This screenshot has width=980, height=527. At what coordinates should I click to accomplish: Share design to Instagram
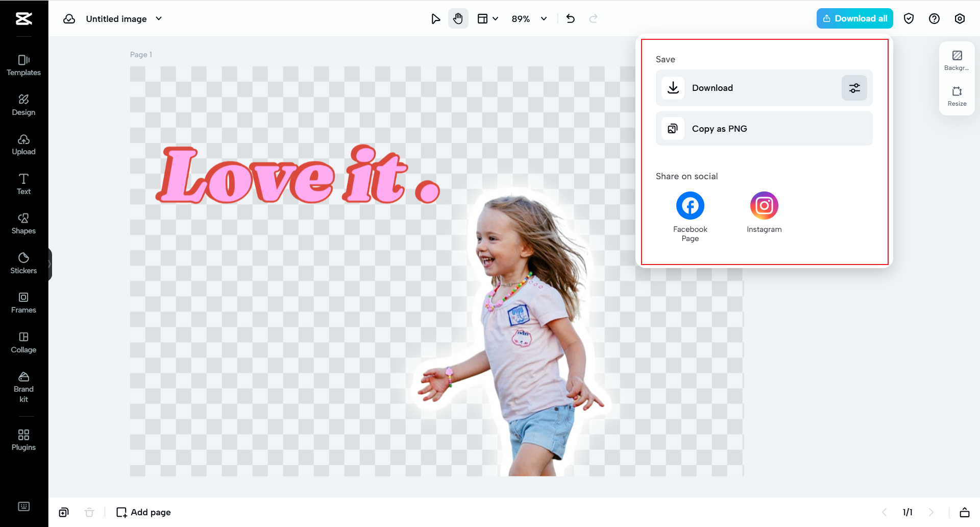pos(764,205)
